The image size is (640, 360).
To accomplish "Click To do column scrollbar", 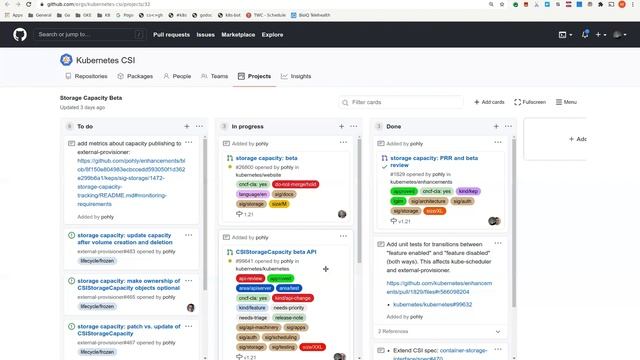I will click(205, 215).
